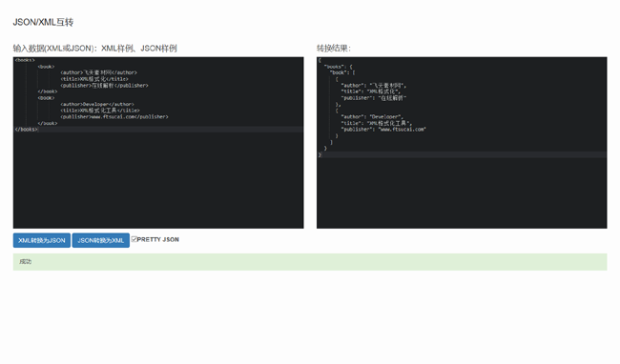Load the XML样例 sample link
The height and width of the screenshot is (364, 620).
[117, 49]
